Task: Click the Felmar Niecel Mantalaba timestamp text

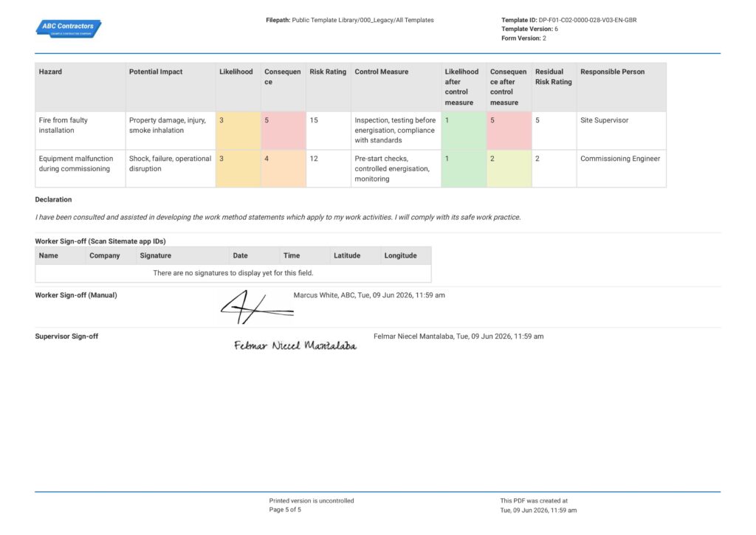Action: click(458, 336)
